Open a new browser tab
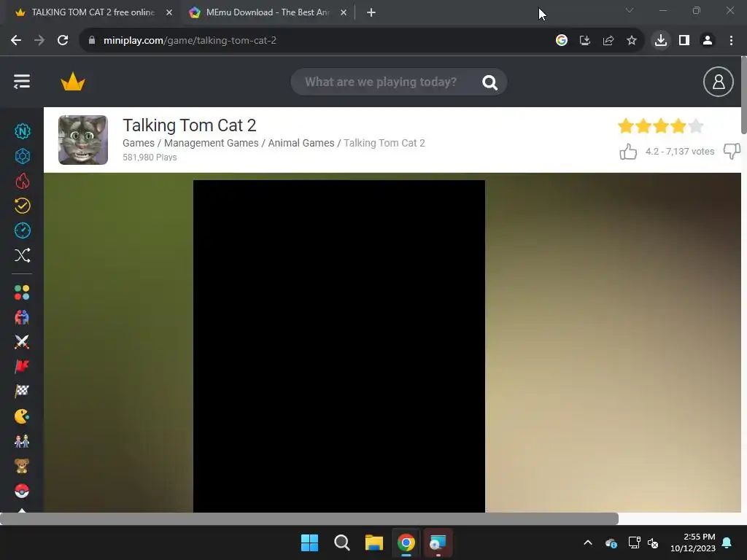 (371, 12)
